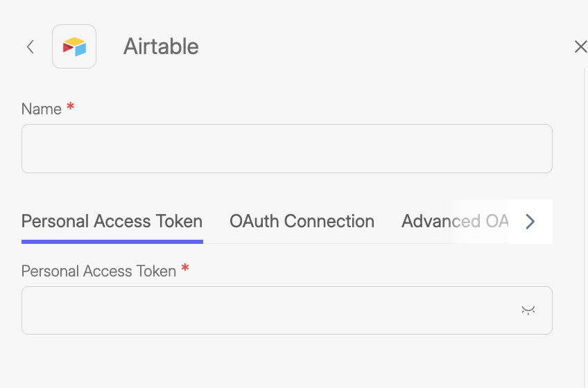Image resolution: width=588 pixels, height=388 pixels.
Task: Click the Airtable title text
Action: 161,46
